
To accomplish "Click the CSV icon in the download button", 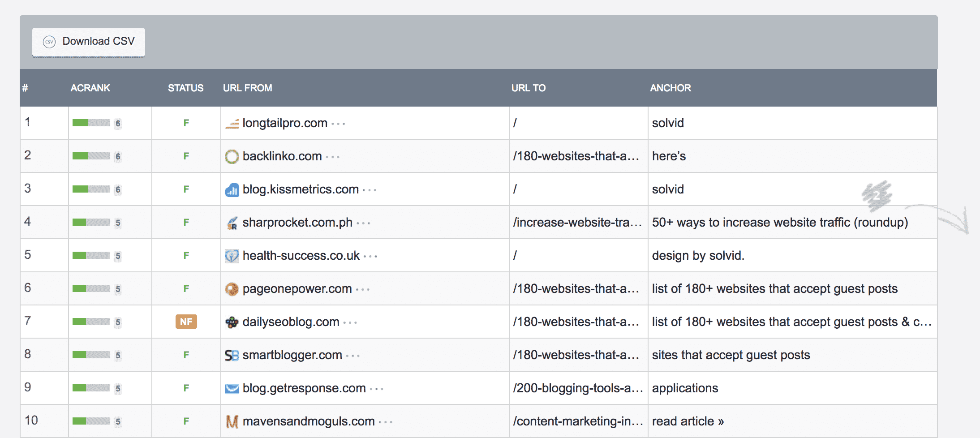I will coord(49,42).
